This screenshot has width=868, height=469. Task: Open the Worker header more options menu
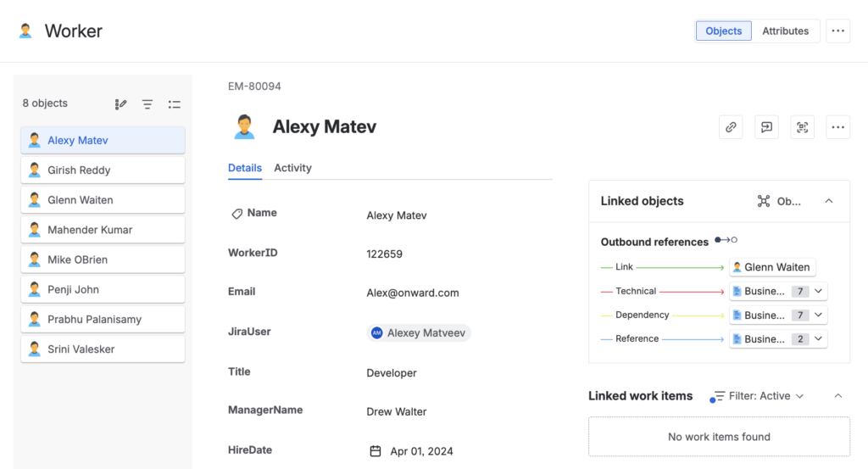837,31
